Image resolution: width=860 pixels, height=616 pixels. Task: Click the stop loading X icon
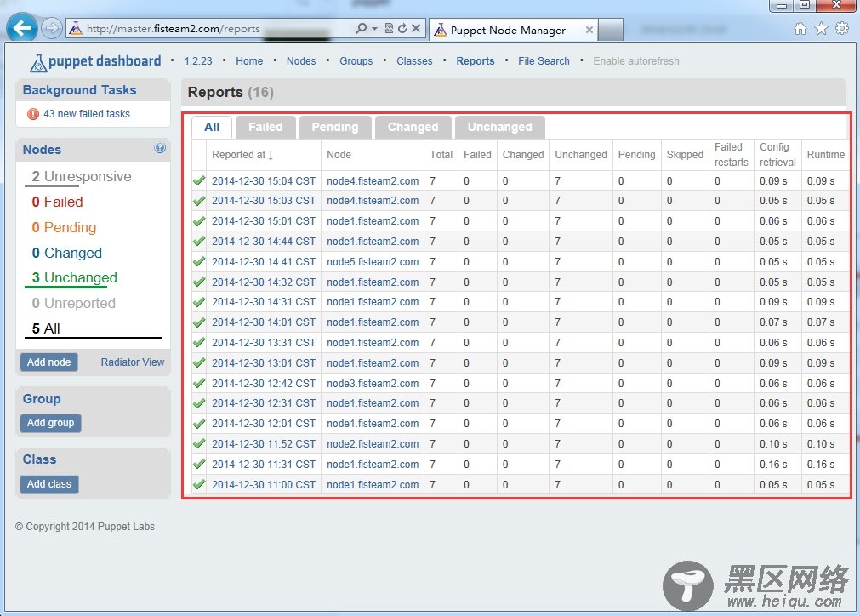click(416, 28)
